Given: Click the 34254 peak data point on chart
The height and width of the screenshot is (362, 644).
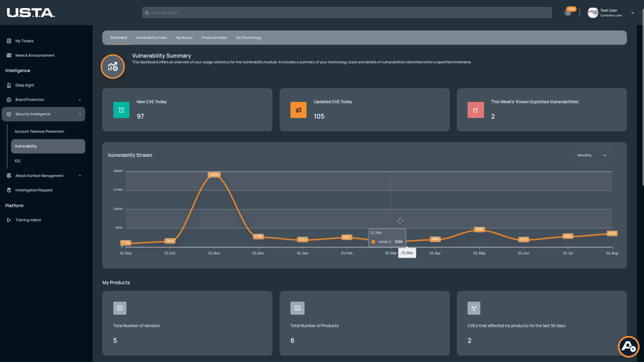Looking at the screenshot, I should [x=214, y=175].
